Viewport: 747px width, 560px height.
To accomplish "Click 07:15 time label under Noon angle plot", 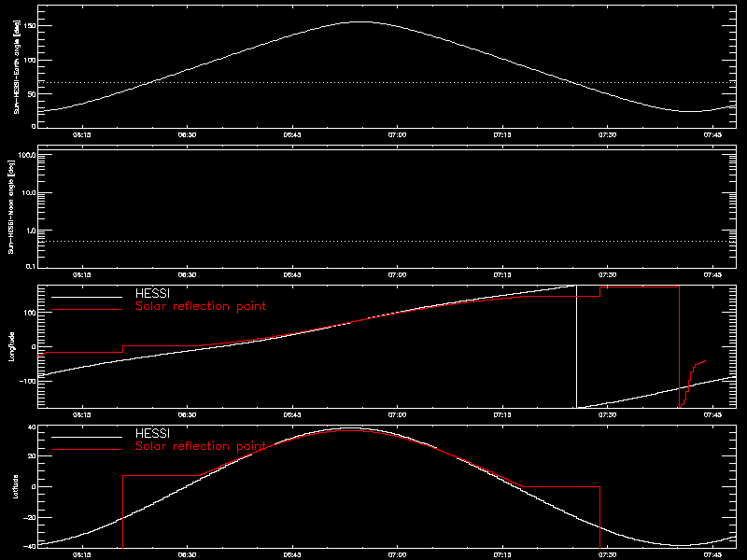I will (502, 275).
